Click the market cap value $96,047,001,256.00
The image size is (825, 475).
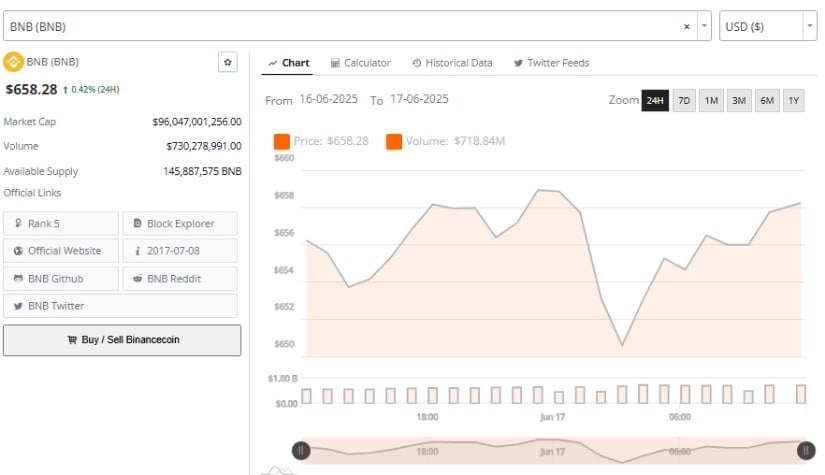[x=197, y=122]
